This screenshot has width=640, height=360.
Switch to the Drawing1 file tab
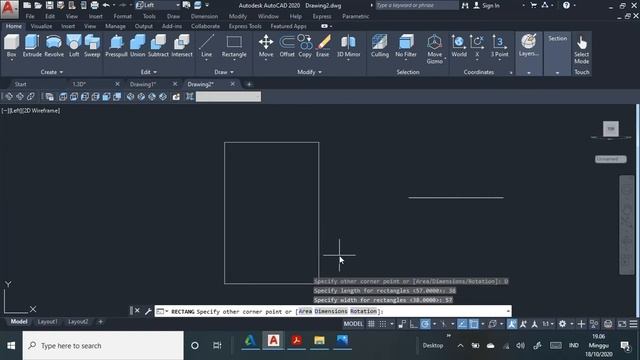pos(143,84)
